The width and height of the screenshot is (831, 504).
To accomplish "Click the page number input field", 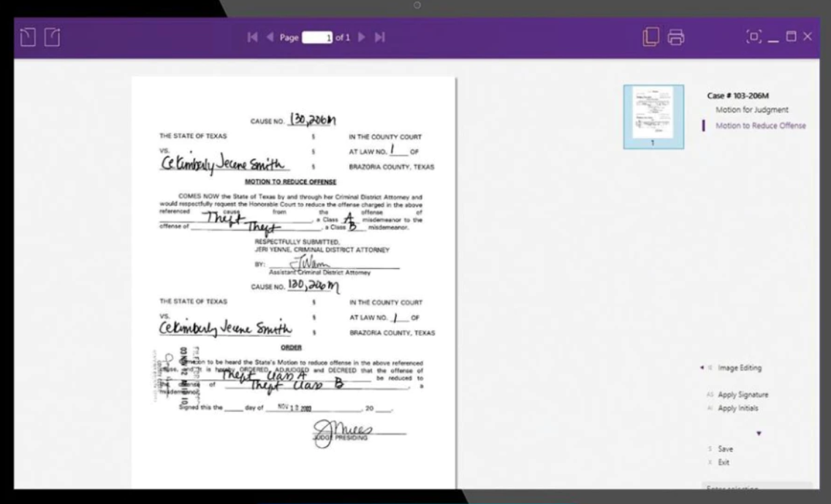I will point(317,37).
